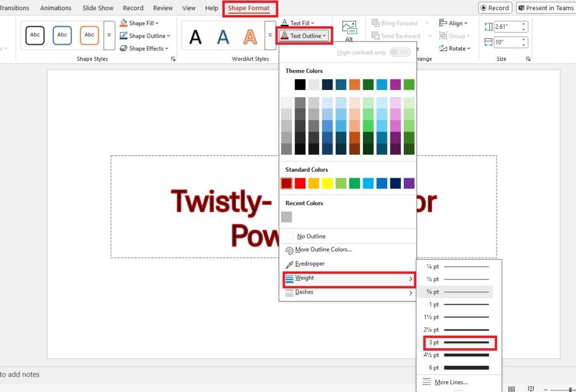
Task: Choose the 3 pt line weight
Action: tap(460, 343)
